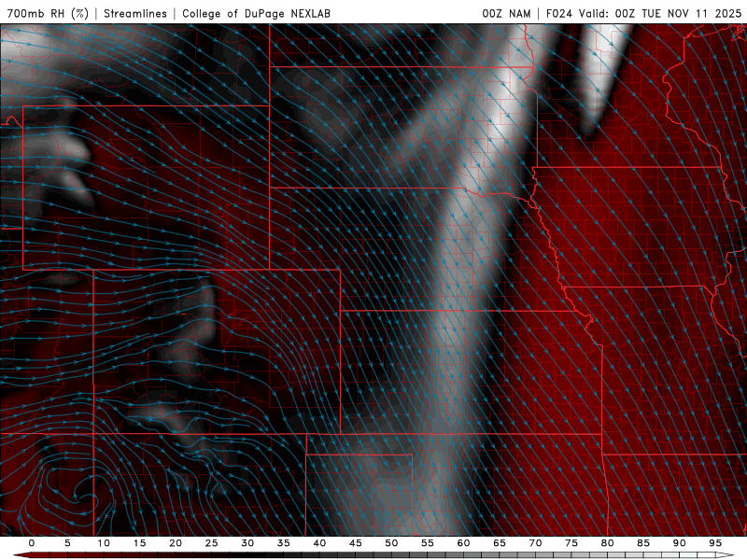Click the '60' tick label on the legend
Screen dimensions: 747x560
click(463, 543)
